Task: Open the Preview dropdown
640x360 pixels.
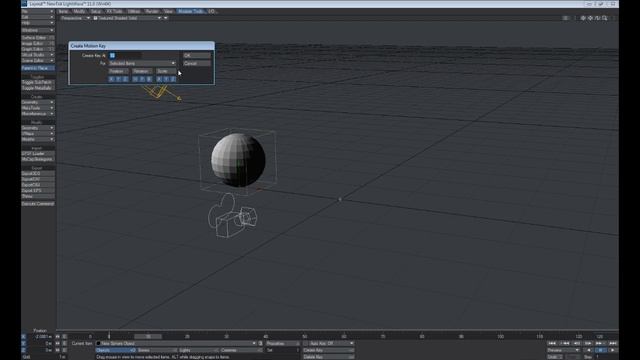Action: [563, 350]
